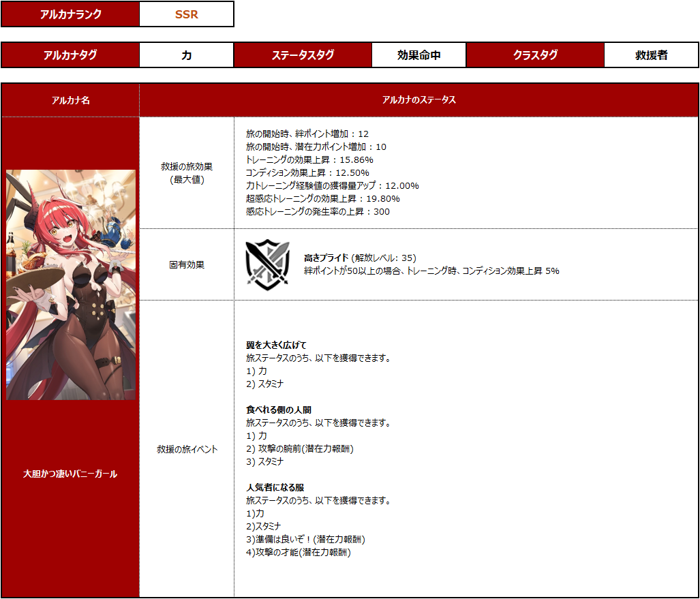This screenshot has width=700, height=599.
Task: Click the アルカナ名 column header
Action: (70, 100)
